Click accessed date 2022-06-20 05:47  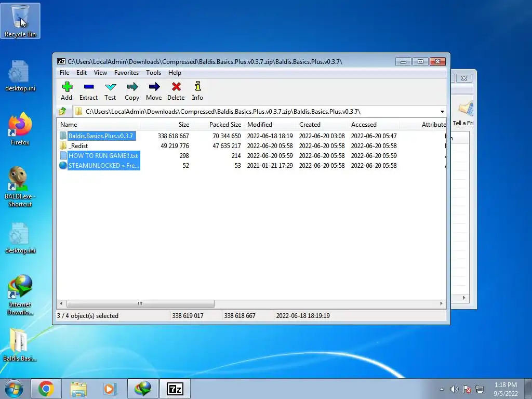374,136
